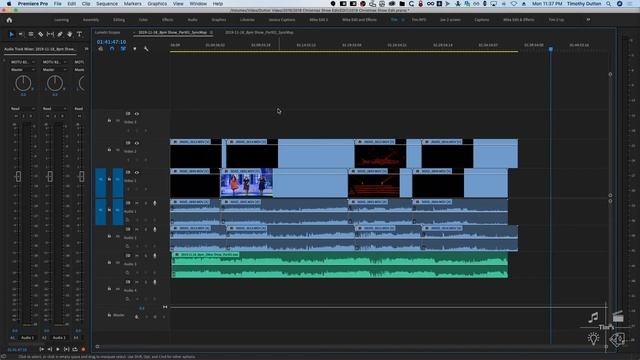Toggle Video 3 track output eye
The image size is (640, 360).
tap(137, 114)
